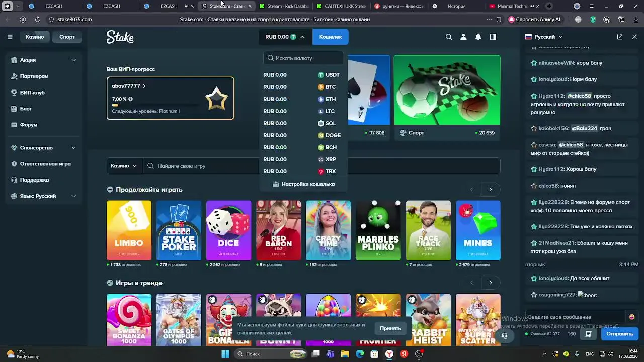644x362 pixels.
Task: Open the Stake Poker game thumbnail
Action: pos(179,230)
